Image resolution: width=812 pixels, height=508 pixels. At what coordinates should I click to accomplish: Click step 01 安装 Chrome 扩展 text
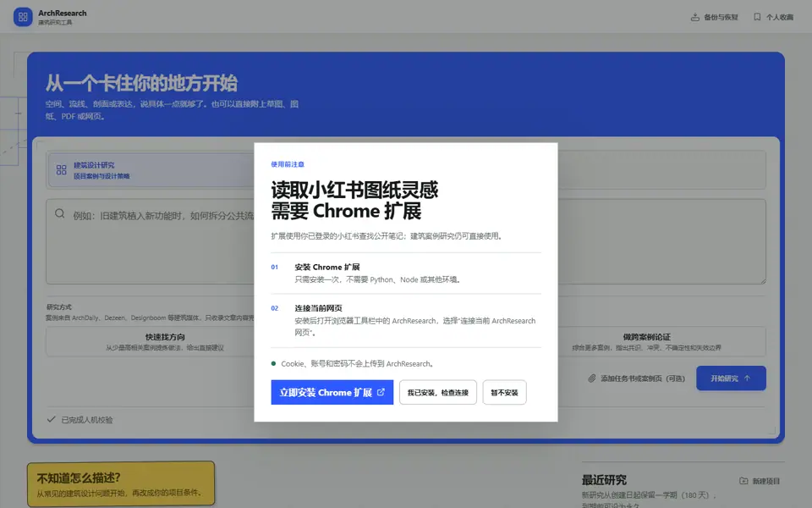tap(327, 267)
